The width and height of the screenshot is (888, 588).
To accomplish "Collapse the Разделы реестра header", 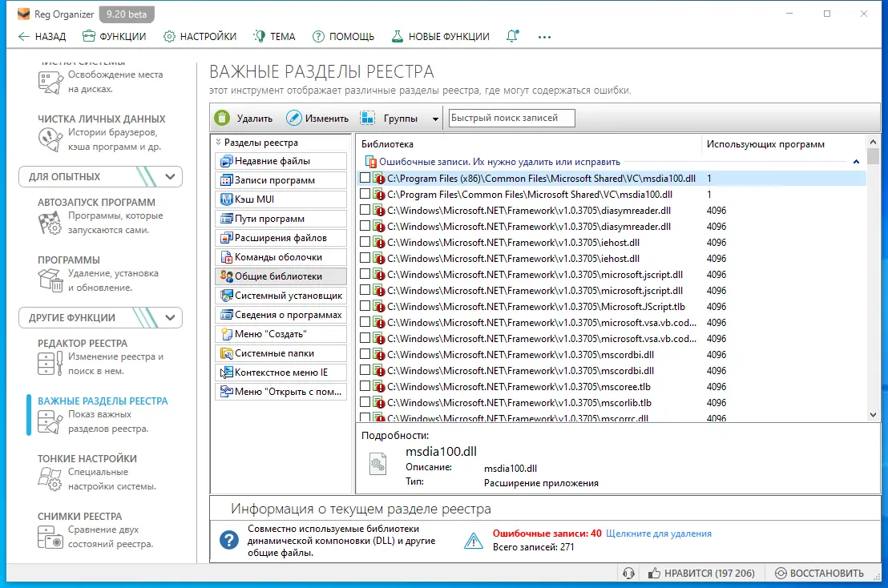I will click(x=219, y=142).
